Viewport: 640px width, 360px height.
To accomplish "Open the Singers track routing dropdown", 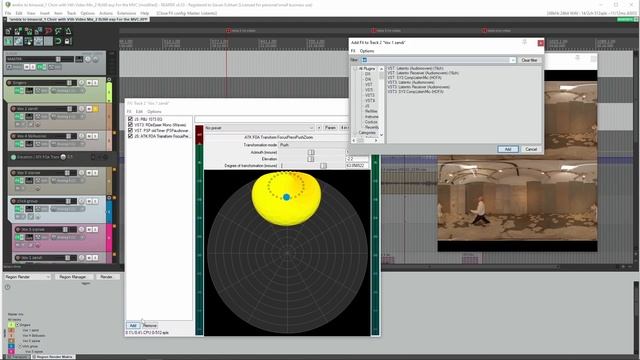I will [x=68, y=91].
